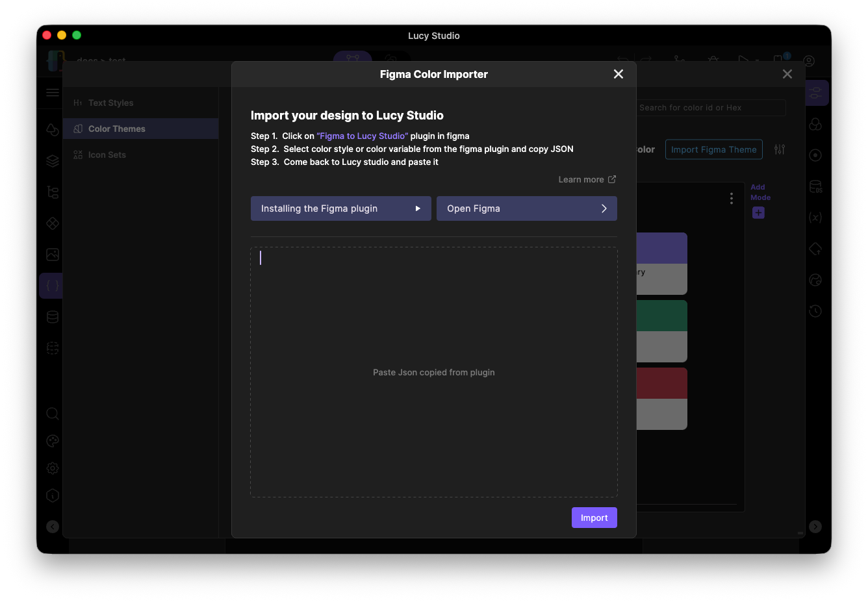The height and width of the screenshot is (602, 868).
Task: Close the Figma Color Importer dialog
Action: pos(619,74)
